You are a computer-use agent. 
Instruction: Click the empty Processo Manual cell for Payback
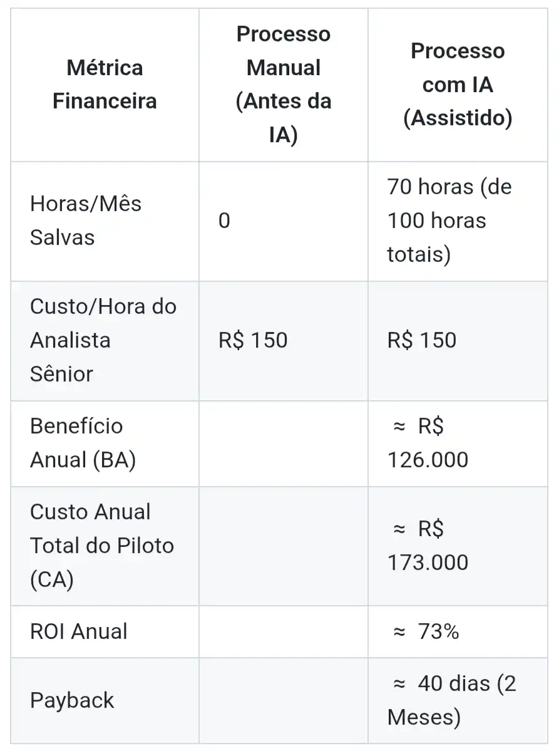click(283, 700)
